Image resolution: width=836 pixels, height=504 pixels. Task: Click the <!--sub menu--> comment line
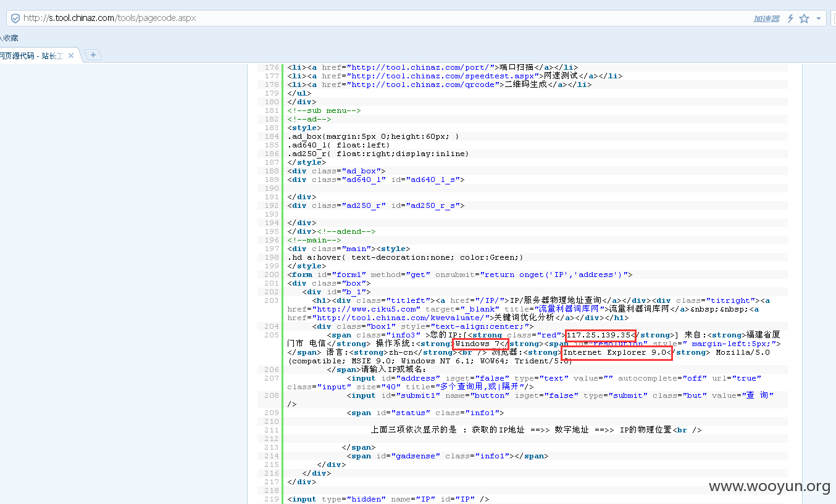tap(324, 110)
